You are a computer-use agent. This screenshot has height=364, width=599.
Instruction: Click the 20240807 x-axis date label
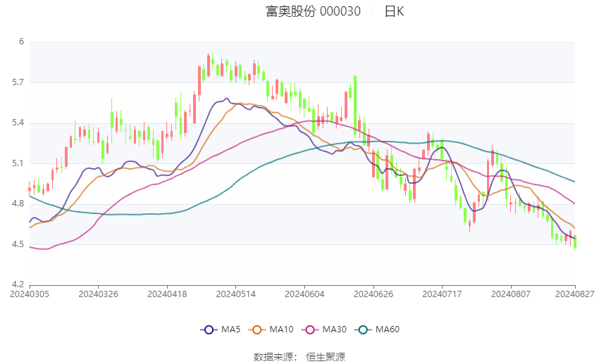point(511,294)
